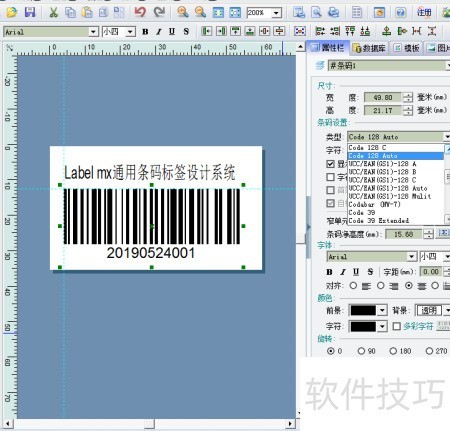Toggle strikethrough in the top toolbar

tap(186, 32)
